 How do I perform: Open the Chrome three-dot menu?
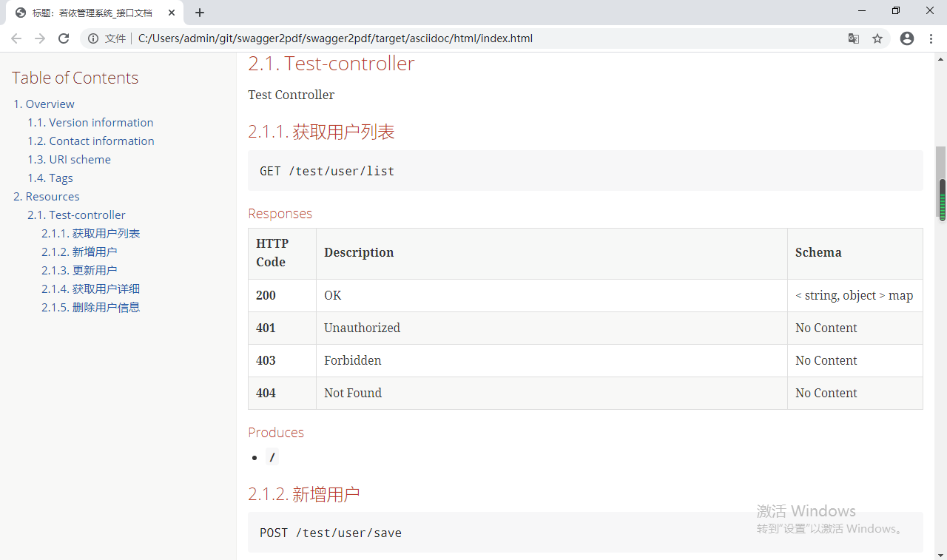pos(931,38)
